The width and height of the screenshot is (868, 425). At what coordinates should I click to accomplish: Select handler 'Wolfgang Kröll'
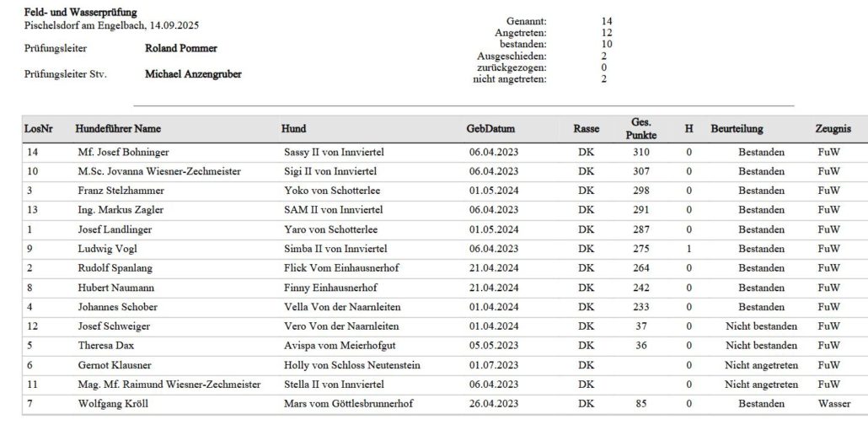(113, 404)
